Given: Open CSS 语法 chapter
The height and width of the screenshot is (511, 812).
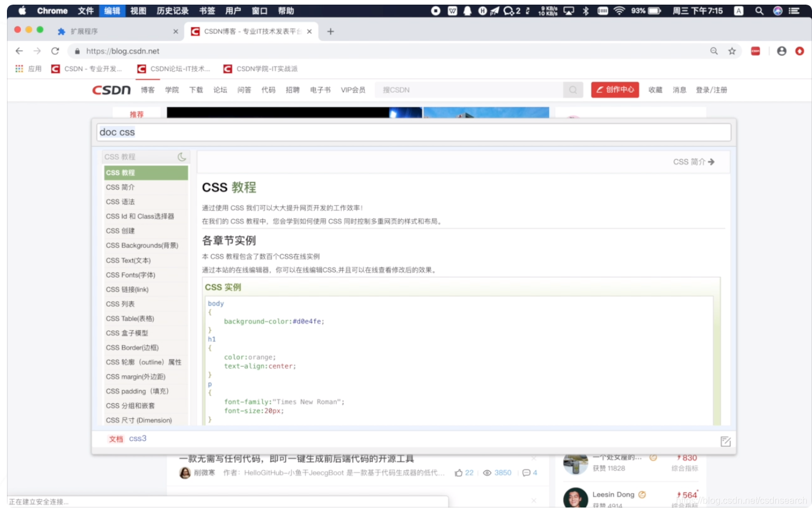Looking at the screenshot, I should (146, 202).
